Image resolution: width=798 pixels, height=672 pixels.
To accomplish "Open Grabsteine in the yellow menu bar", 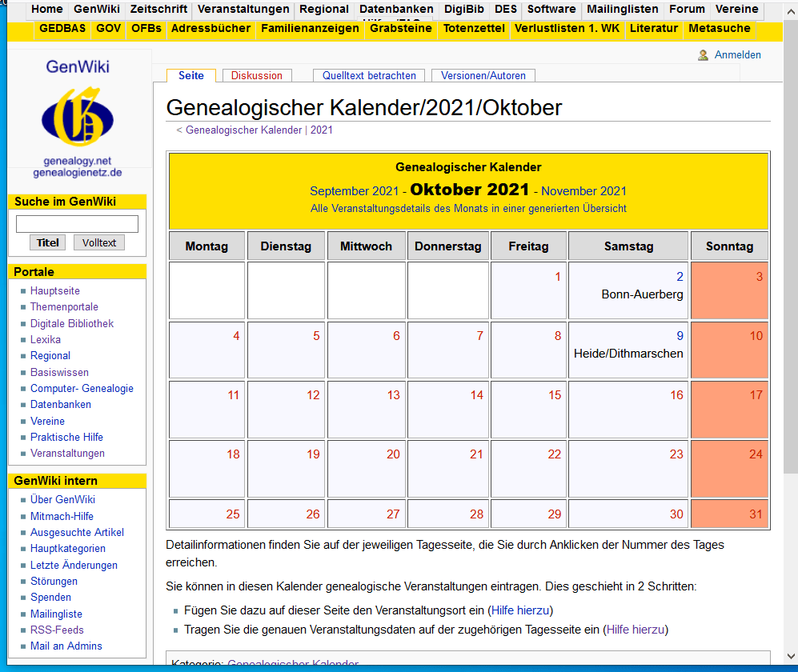I will pyautogui.click(x=400, y=29).
